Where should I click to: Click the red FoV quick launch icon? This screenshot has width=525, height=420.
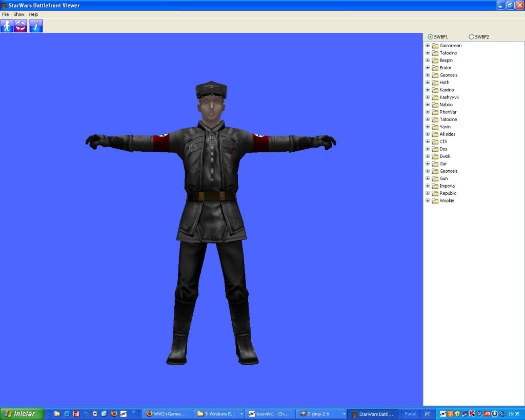(76, 414)
